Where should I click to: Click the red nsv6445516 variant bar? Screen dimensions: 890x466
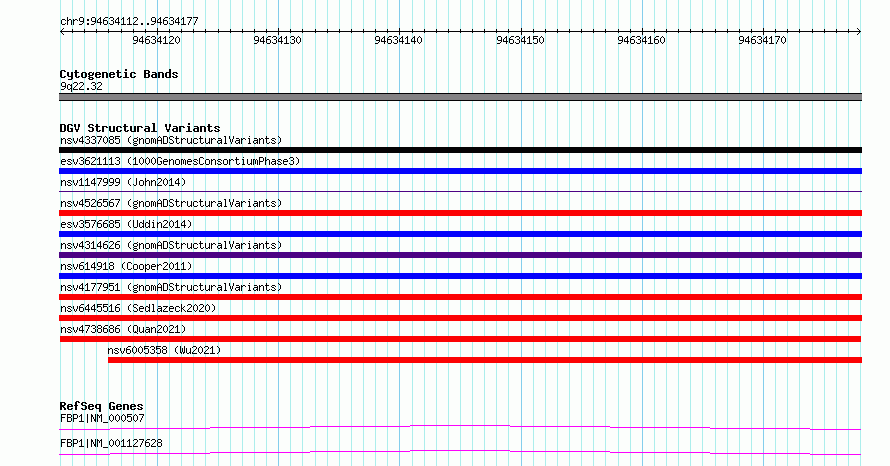pos(460,318)
